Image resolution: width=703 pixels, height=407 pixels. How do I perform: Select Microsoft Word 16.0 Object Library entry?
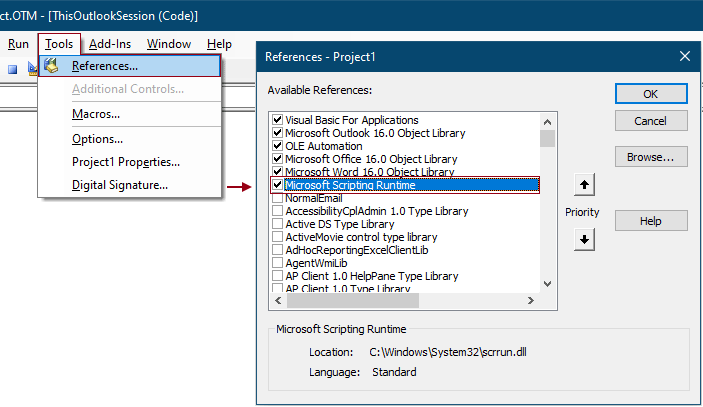coord(370,172)
